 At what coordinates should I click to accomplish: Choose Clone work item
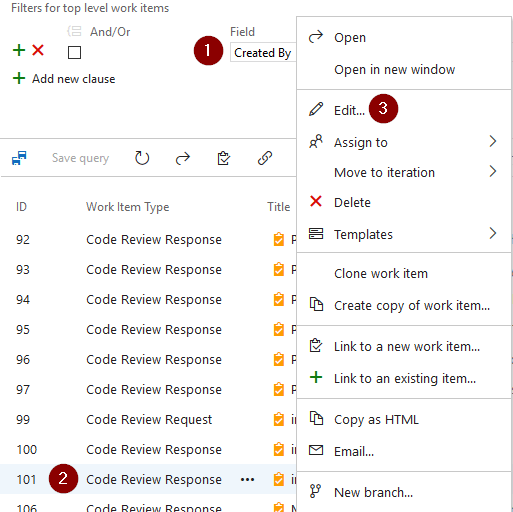click(404, 273)
